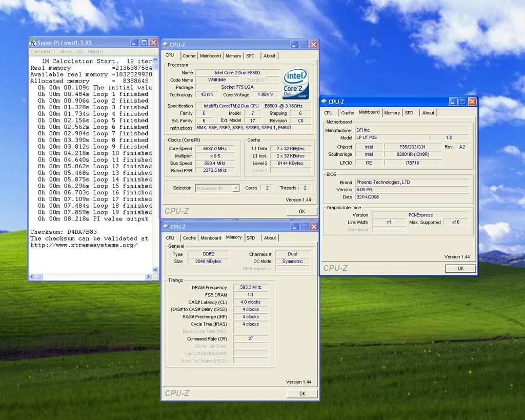This screenshot has width=525, height=420.
Task: Close the top CPU-Z window
Action: pyautogui.click(x=313, y=45)
